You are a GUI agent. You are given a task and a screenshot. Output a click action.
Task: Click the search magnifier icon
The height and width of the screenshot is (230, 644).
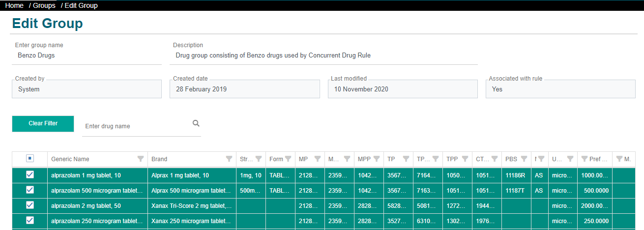coord(196,123)
